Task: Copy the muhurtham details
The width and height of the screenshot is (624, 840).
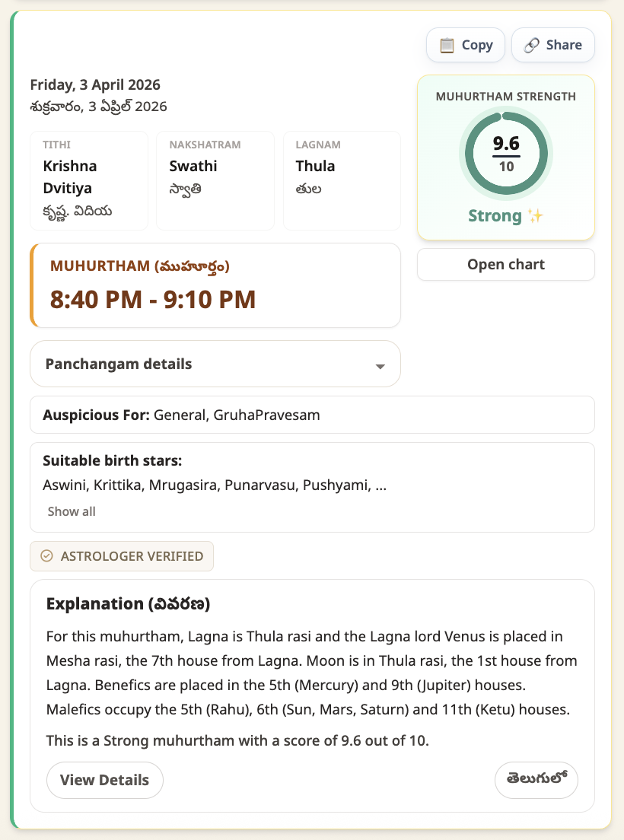Action: (x=465, y=45)
